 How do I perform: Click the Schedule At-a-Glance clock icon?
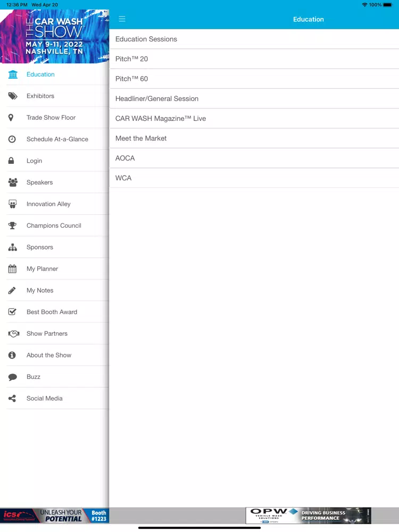[x=12, y=139]
